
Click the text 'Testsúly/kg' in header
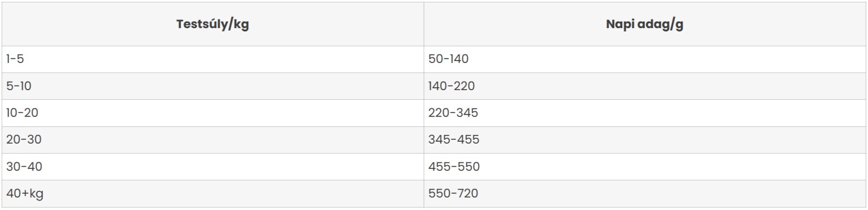212,24
